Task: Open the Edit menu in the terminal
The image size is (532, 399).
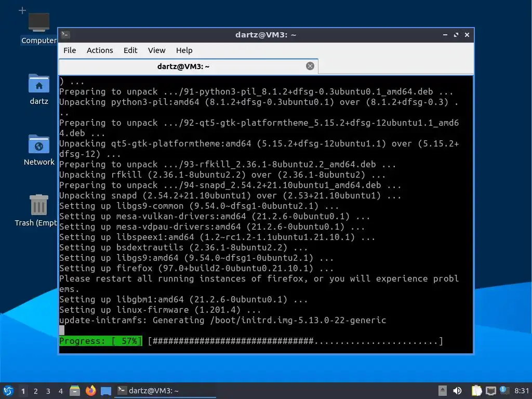Action: (130, 50)
